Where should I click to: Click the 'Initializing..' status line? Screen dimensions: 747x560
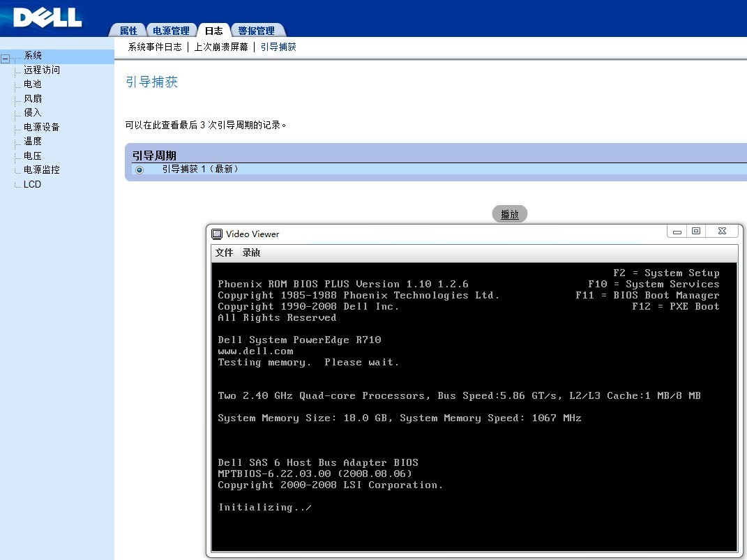pyautogui.click(x=265, y=508)
